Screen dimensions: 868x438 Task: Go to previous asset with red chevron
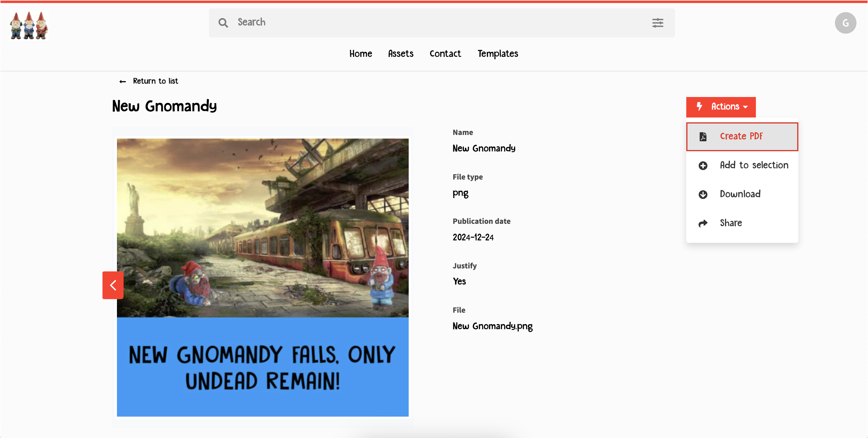[x=113, y=285]
